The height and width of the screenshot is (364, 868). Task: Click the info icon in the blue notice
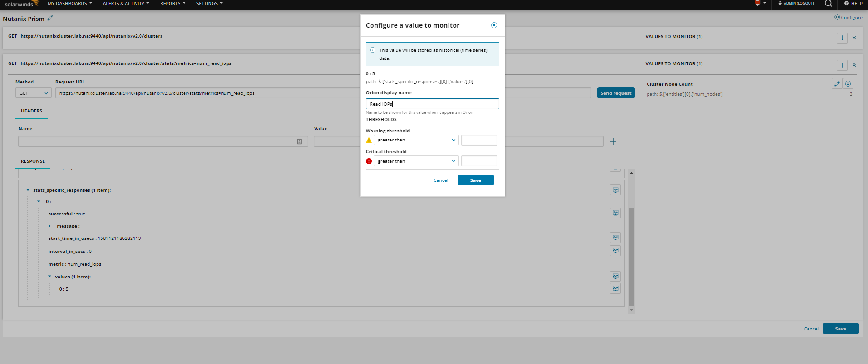(373, 50)
